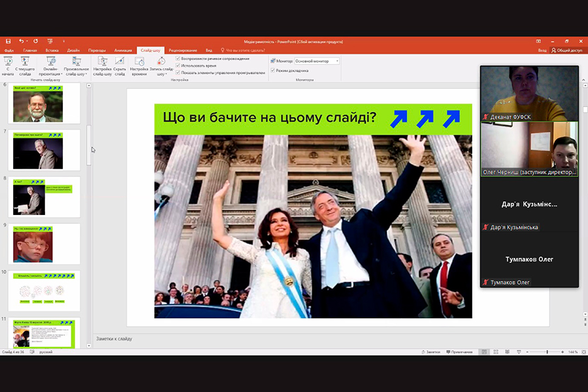Switch to the Главная tab
The height and width of the screenshot is (392, 588).
(x=30, y=50)
